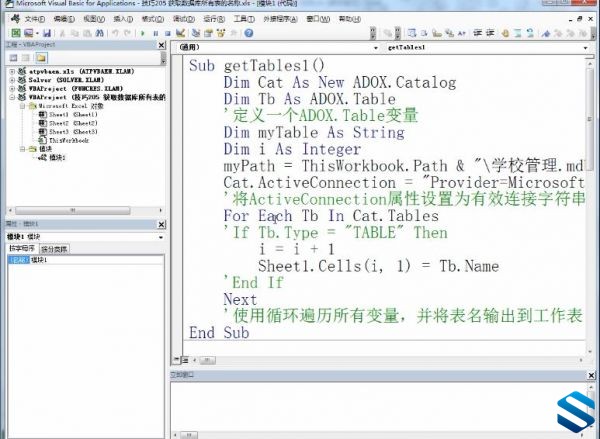
Task: Click the Uncomment Block icon
Action: tap(530, 33)
